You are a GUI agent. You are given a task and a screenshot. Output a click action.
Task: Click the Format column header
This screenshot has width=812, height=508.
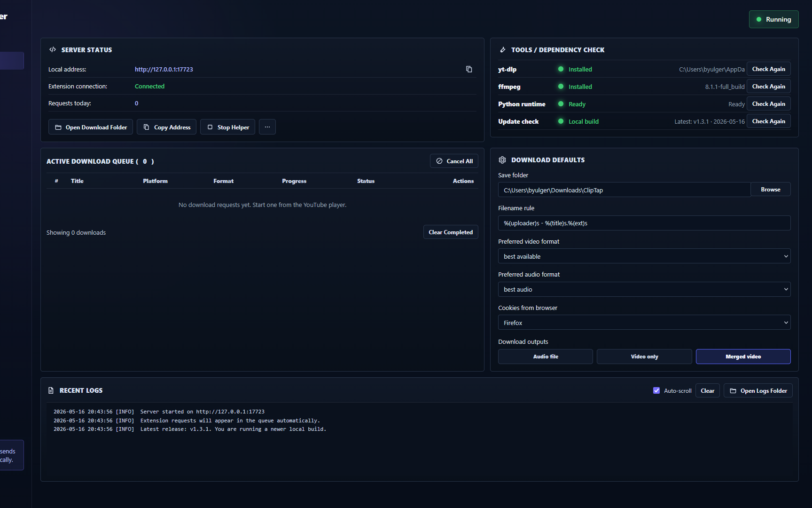[223, 181]
